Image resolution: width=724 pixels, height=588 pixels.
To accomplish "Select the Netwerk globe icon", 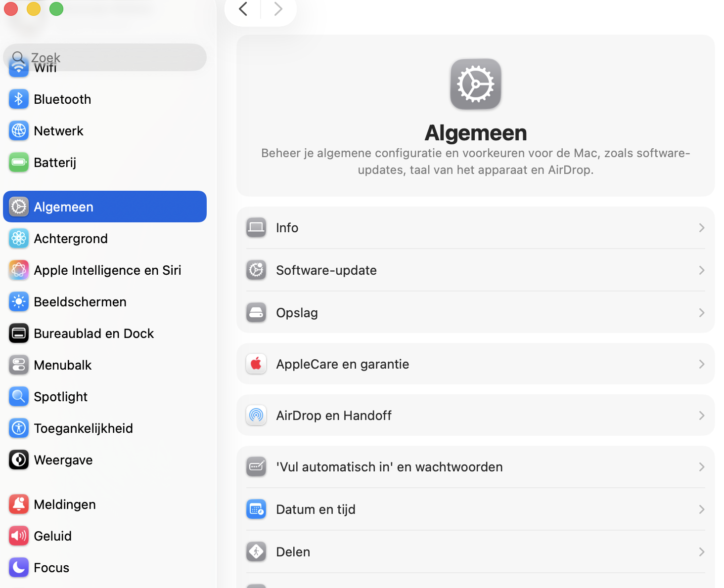I will (x=18, y=130).
